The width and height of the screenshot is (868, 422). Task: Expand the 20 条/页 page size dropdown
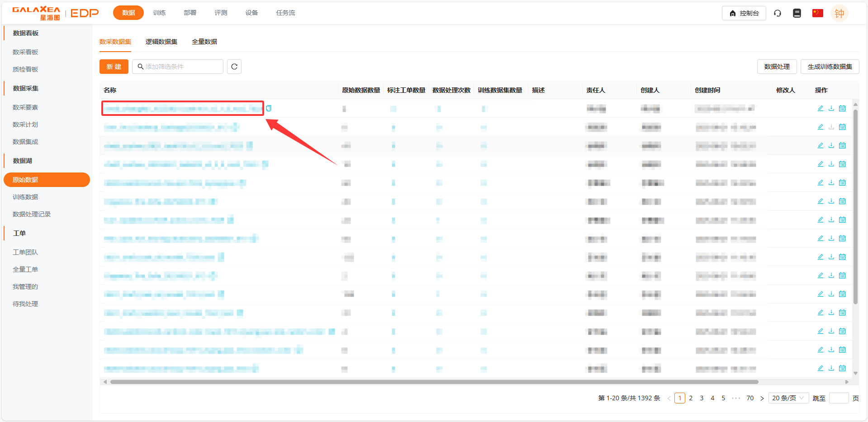click(788, 398)
